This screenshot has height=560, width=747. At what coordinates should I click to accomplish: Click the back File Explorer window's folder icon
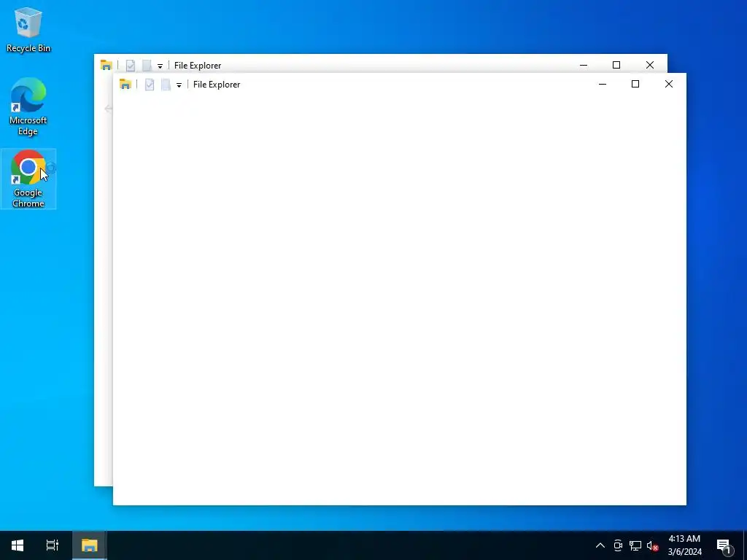pos(107,65)
